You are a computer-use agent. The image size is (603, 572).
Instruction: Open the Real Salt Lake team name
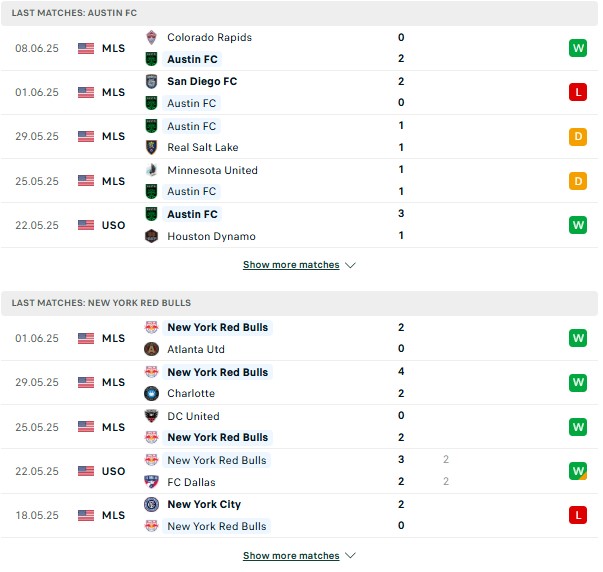pos(203,147)
